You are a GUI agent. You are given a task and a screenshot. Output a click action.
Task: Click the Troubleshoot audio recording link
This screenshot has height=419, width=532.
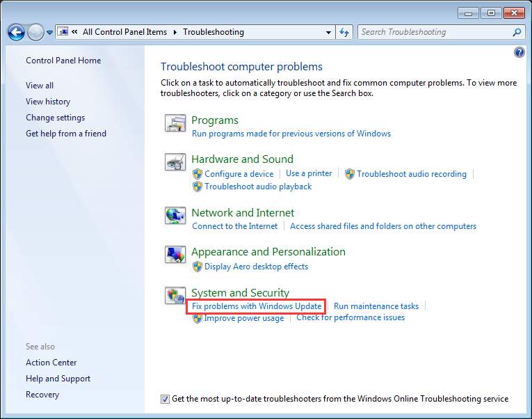pyautogui.click(x=411, y=174)
